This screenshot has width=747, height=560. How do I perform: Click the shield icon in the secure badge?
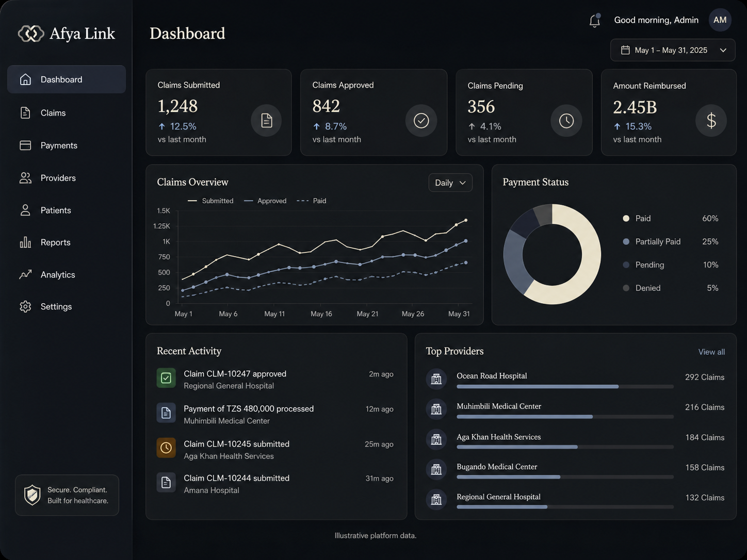pos(33,495)
